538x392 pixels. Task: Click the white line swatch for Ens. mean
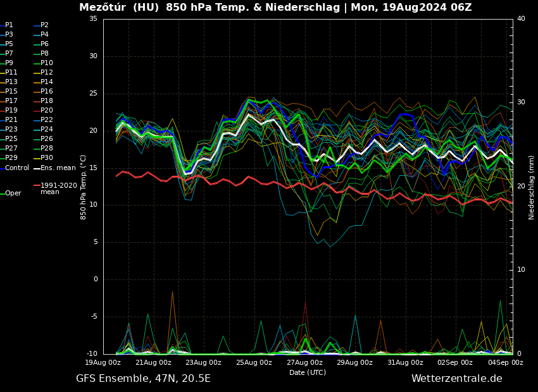tap(37, 168)
